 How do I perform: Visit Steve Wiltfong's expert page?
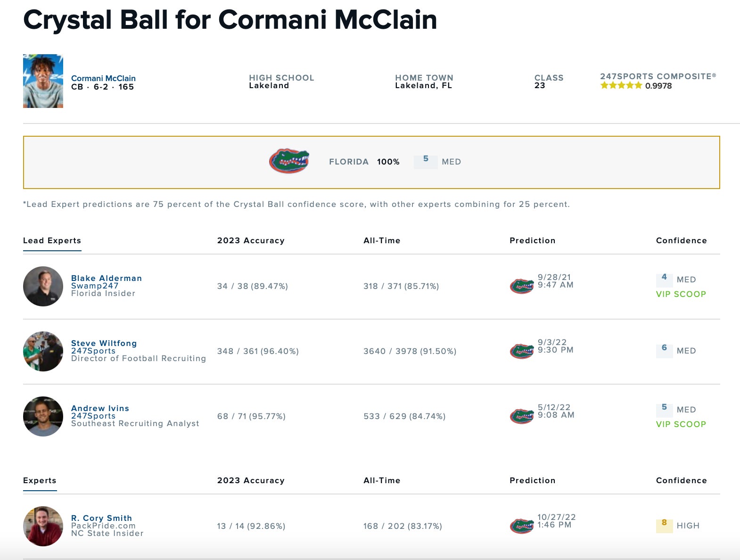(x=104, y=343)
